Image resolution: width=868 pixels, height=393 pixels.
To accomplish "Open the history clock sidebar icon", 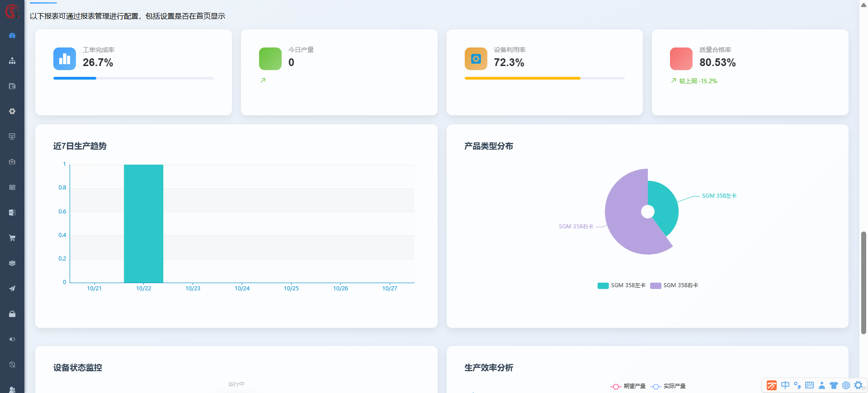I will tap(12, 365).
